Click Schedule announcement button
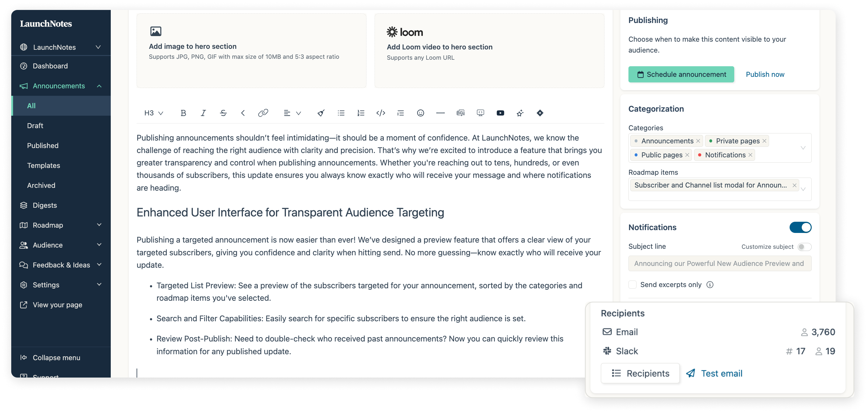This screenshot has width=868, height=413. pyautogui.click(x=681, y=74)
